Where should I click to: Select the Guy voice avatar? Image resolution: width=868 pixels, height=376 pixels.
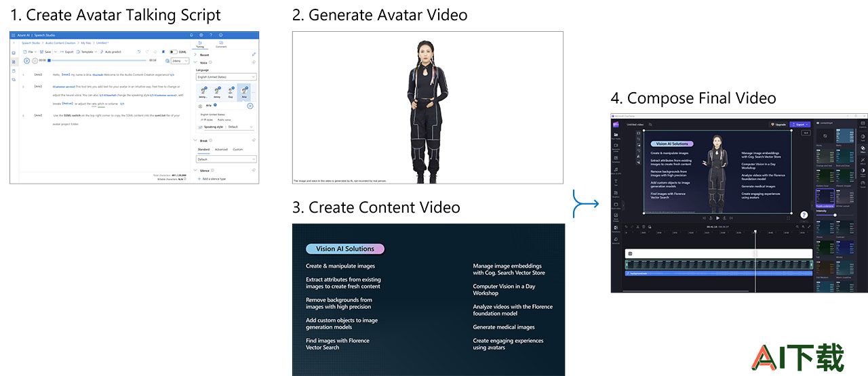[230, 91]
